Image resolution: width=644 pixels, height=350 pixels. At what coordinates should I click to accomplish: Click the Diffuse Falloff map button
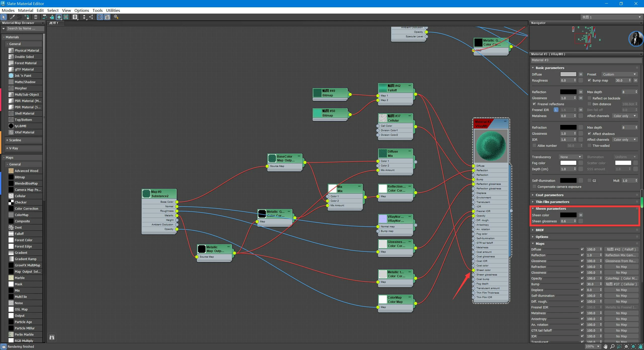click(621, 249)
